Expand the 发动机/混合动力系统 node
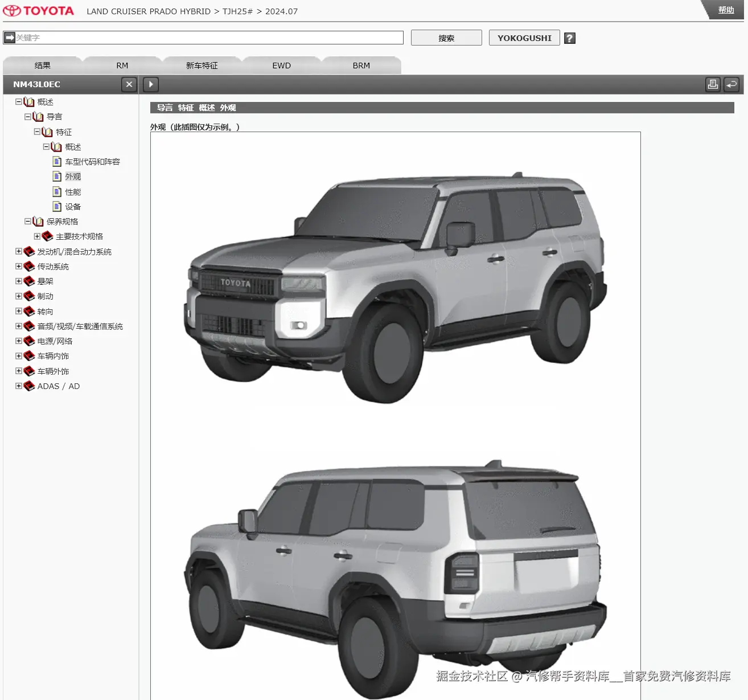This screenshot has width=748, height=700. (18, 251)
